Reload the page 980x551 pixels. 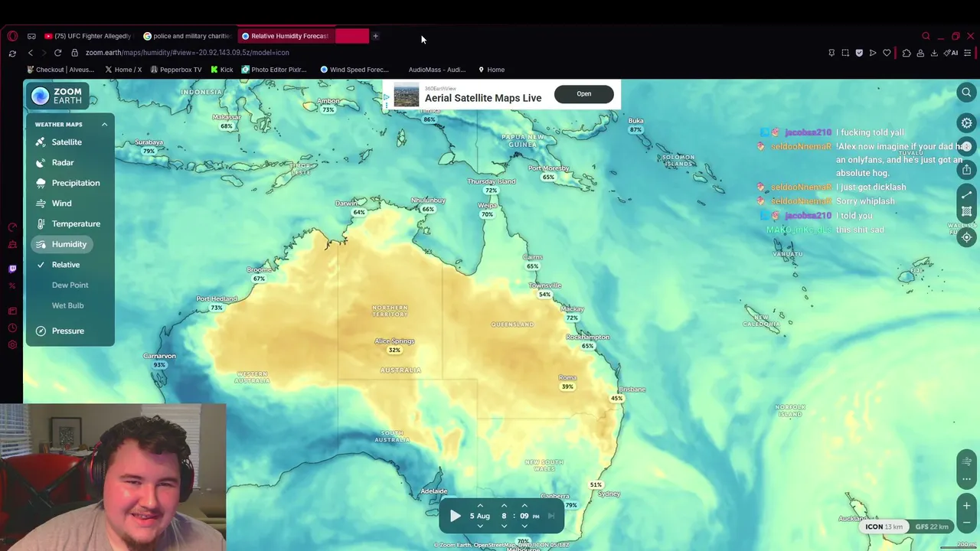click(57, 53)
